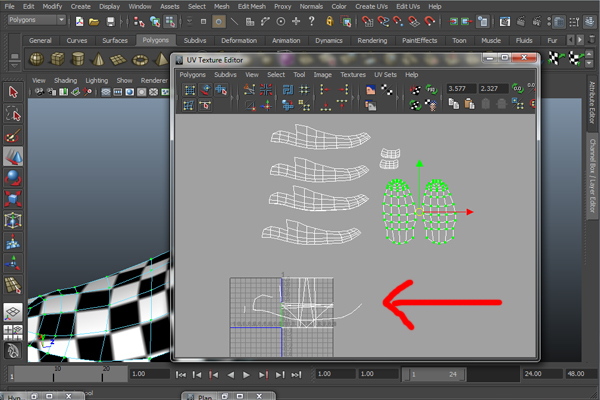This screenshot has height=400, width=600.
Task: Toggle snap to curves magnet
Action: [383, 21]
